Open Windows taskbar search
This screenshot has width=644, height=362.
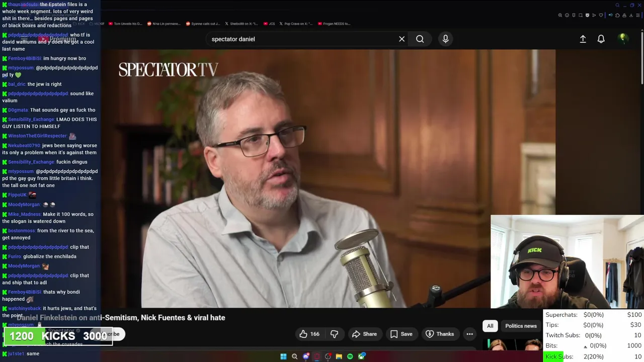[x=294, y=356]
